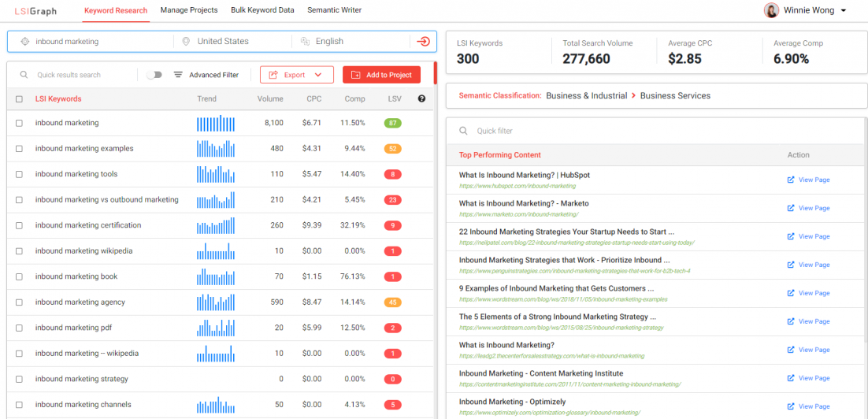Toggle the Advanced Filter switch
The image size is (868, 419).
[154, 75]
